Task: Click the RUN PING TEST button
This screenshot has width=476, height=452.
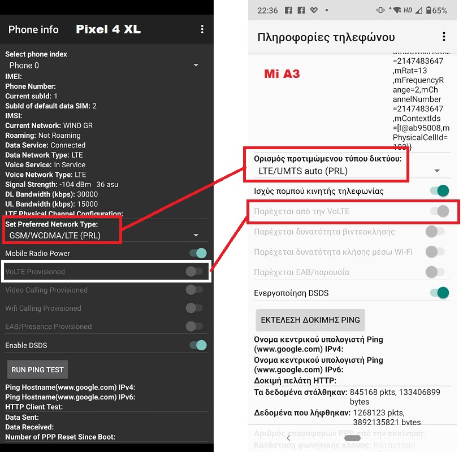Action: pyautogui.click(x=37, y=370)
